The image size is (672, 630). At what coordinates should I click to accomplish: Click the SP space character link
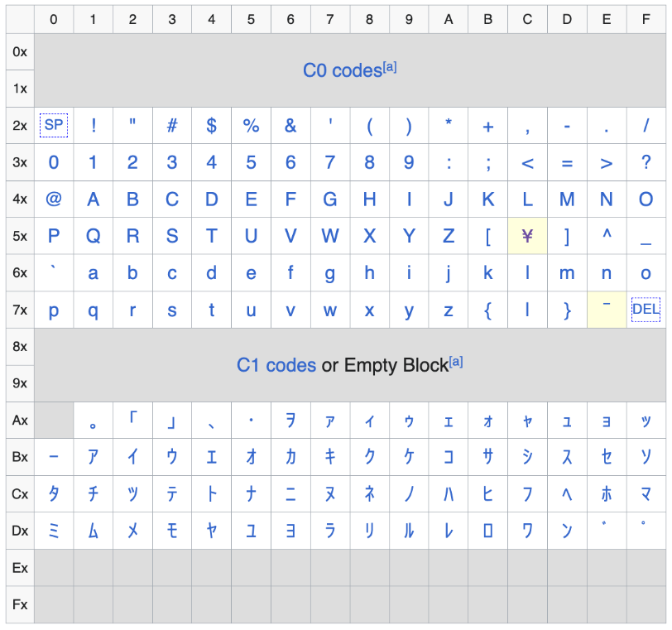pos(54,126)
